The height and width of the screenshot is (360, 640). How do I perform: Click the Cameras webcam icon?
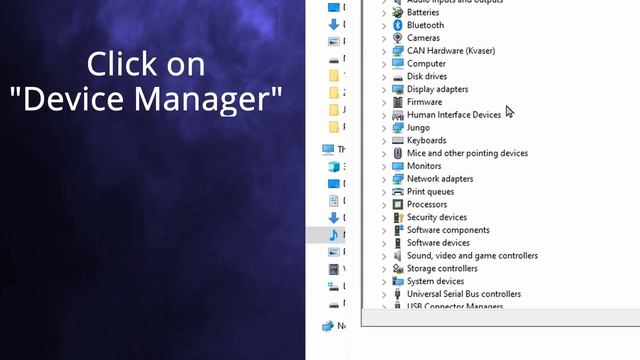coord(398,38)
